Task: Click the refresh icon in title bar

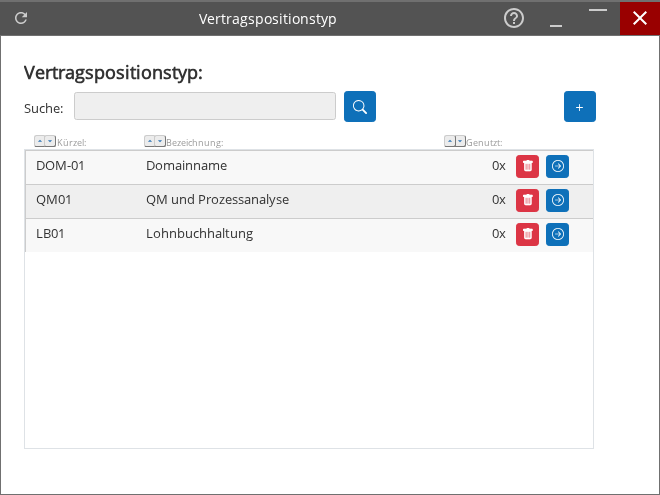Action: point(21,18)
